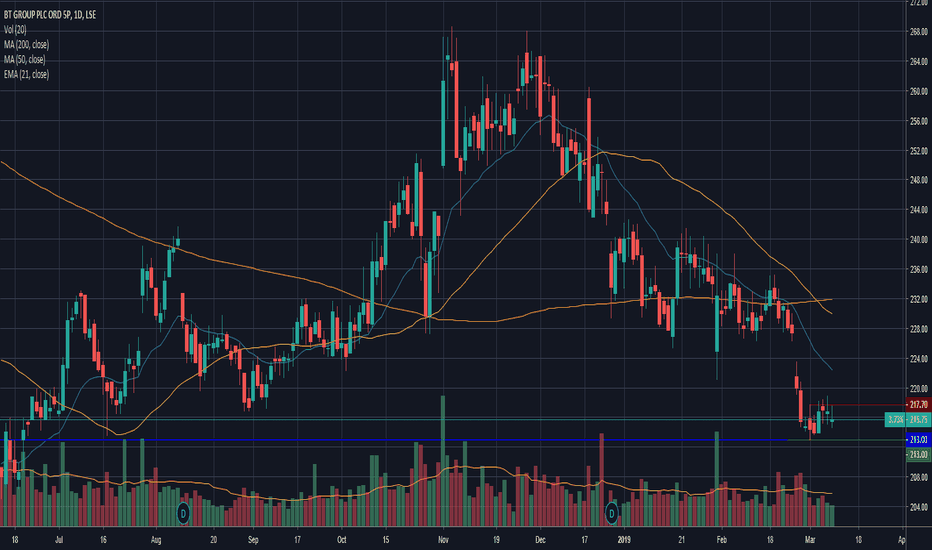
Task: Click the Dec date label
Action: (x=540, y=540)
